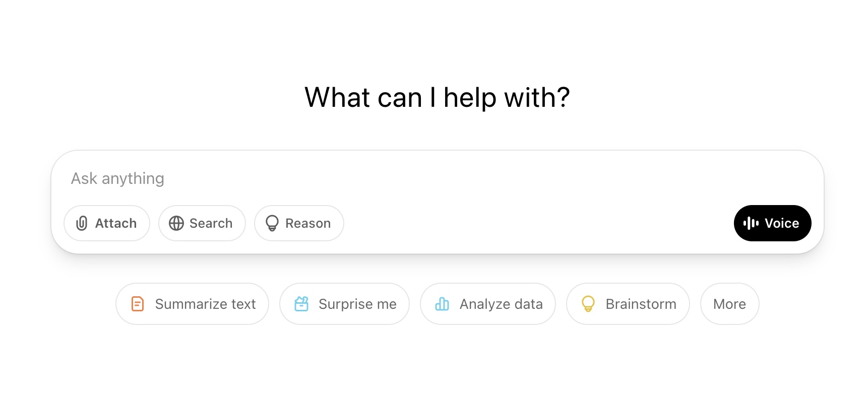Toggle the Search mode on

[202, 223]
